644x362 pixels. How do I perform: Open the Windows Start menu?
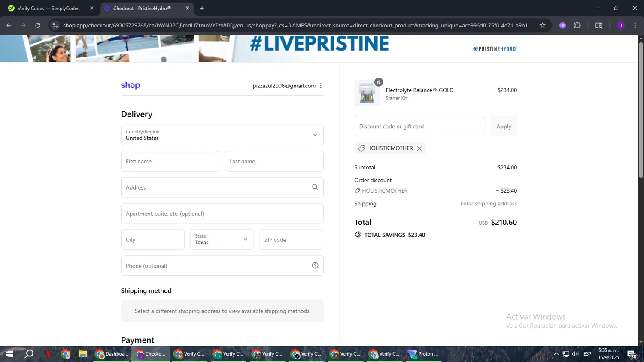pyautogui.click(x=9, y=354)
